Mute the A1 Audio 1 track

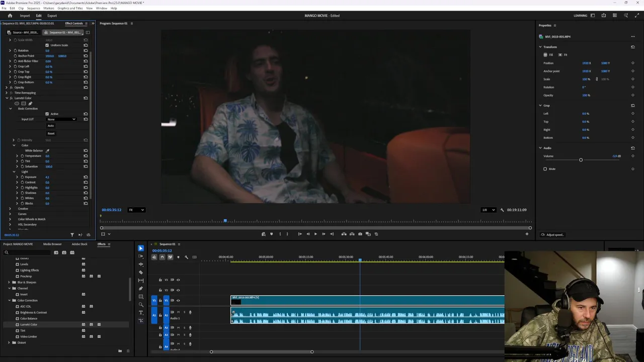pos(178,312)
